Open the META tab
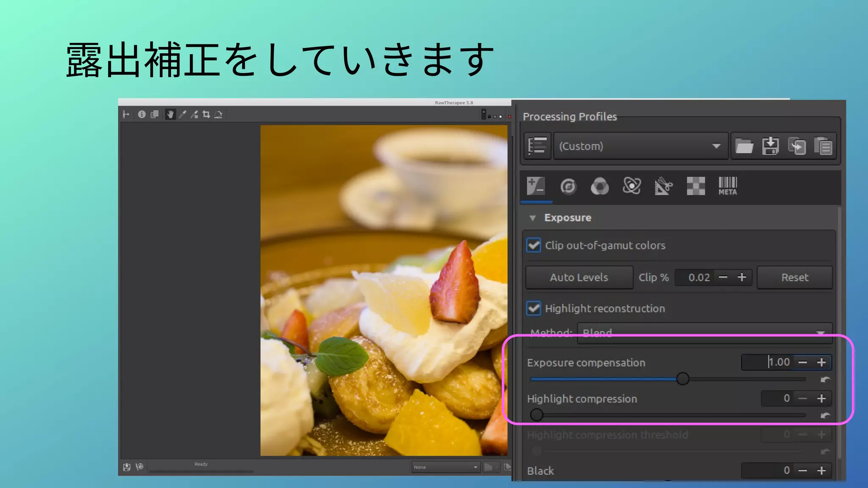Viewport: 868px width, 488px height. click(728, 186)
